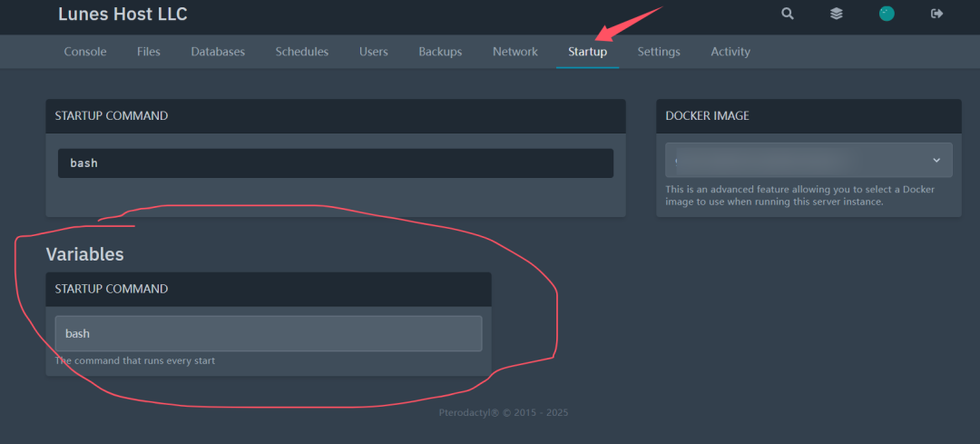Select the Startup tab
This screenshot has height=444, width=980.
pos(587,52)
